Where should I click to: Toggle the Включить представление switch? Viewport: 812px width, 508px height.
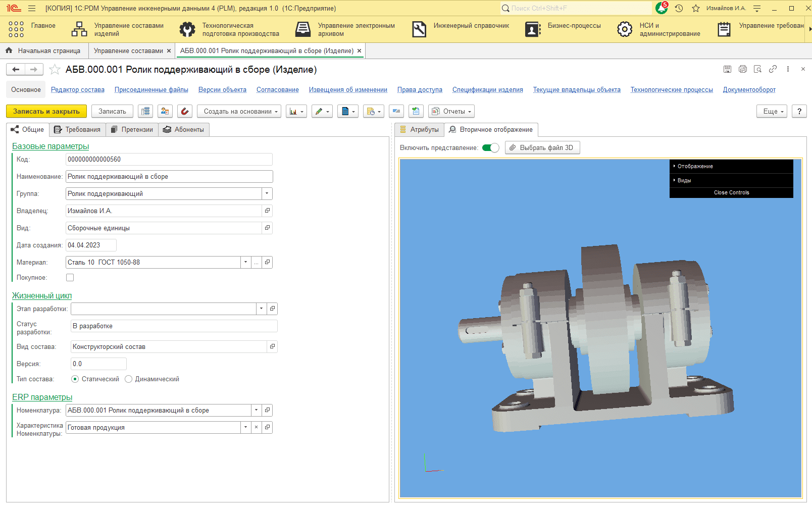[490, 147]
